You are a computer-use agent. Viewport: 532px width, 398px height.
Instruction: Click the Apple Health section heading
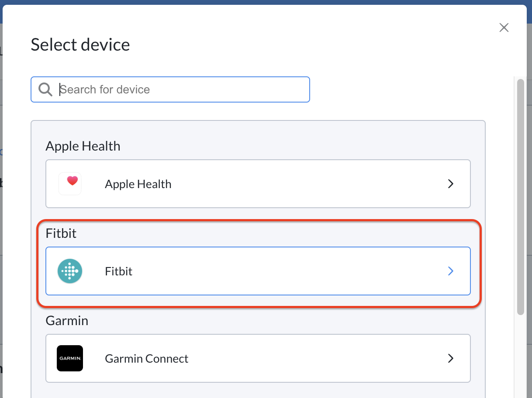[x=83, y=146]
